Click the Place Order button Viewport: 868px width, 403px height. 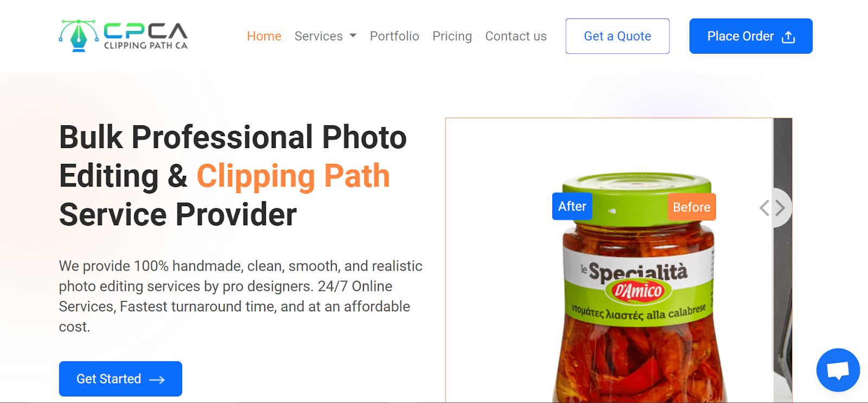(751, 36)
